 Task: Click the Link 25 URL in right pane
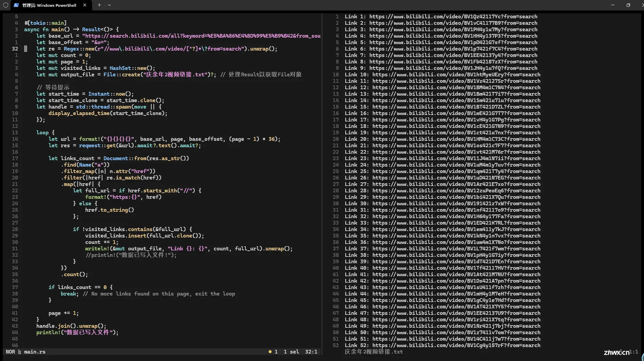tap(456, 171)
